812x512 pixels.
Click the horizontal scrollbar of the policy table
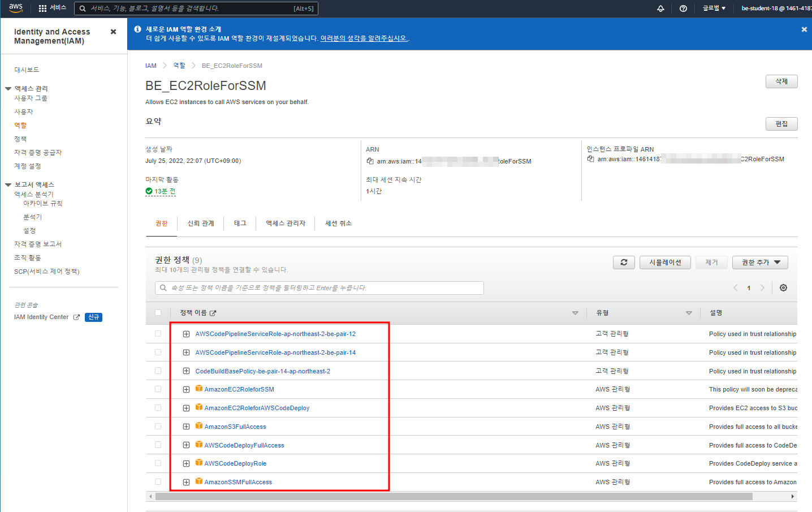[453, 496]
